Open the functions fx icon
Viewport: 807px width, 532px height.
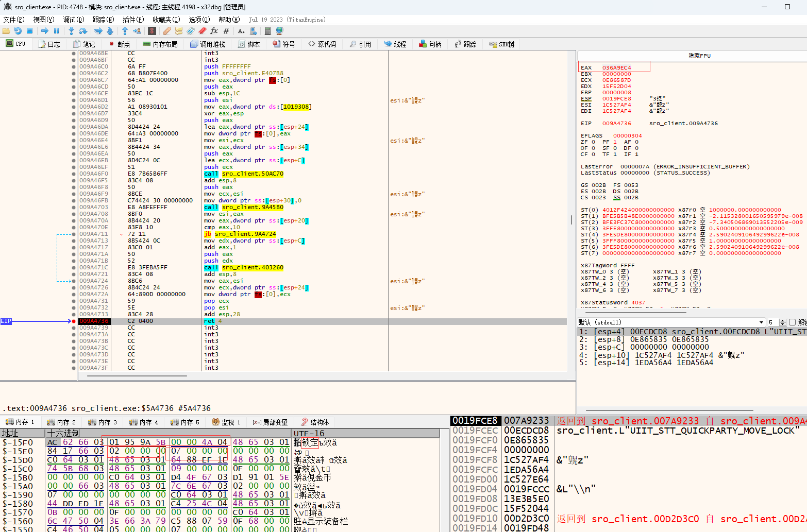pyautogui.click(x=214, y=31)
